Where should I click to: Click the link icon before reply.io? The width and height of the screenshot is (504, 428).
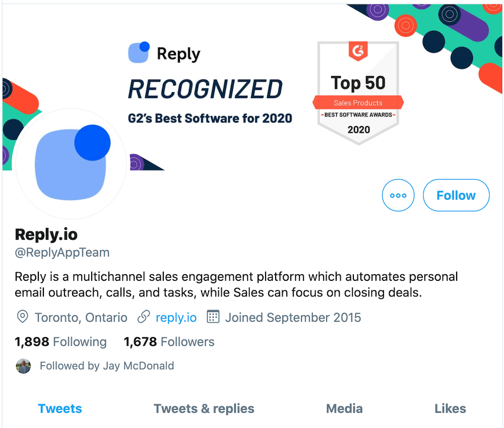click(144, 317)
